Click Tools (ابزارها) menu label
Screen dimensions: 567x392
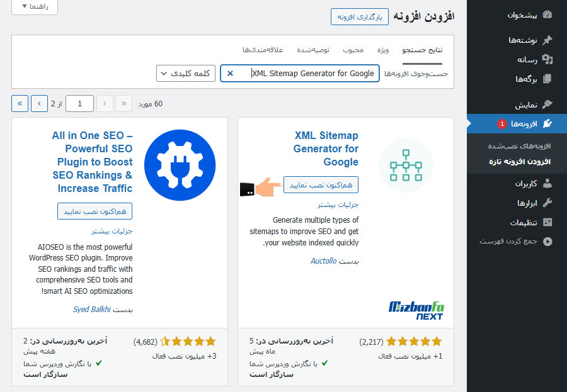(x=527, y=203)
